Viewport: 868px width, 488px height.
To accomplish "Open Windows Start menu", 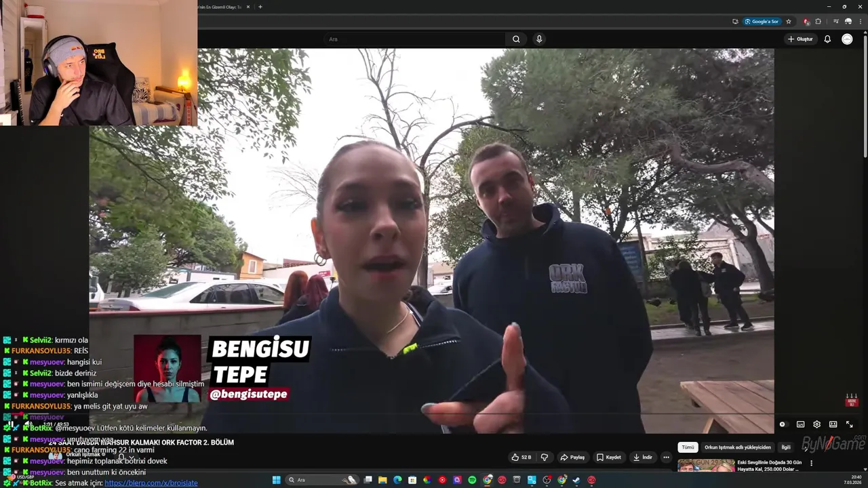I will pyautogui.click(x=276, y=480).
